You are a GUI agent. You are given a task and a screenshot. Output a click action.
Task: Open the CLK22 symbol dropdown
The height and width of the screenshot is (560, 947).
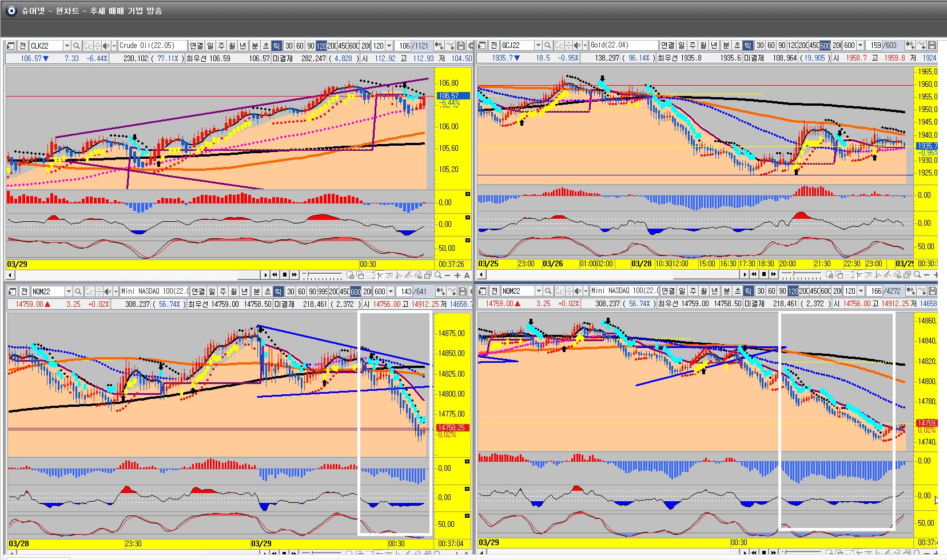point(66,46)
